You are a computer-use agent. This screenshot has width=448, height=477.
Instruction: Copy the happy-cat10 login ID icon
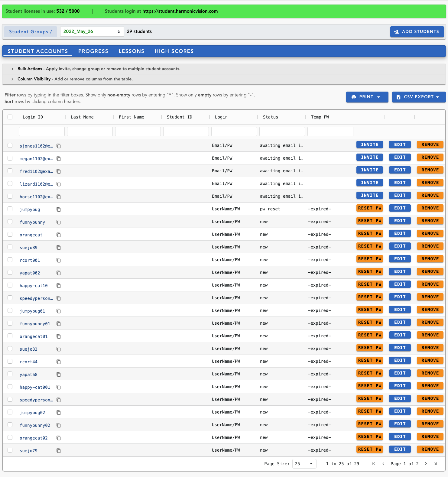(59, 286)
